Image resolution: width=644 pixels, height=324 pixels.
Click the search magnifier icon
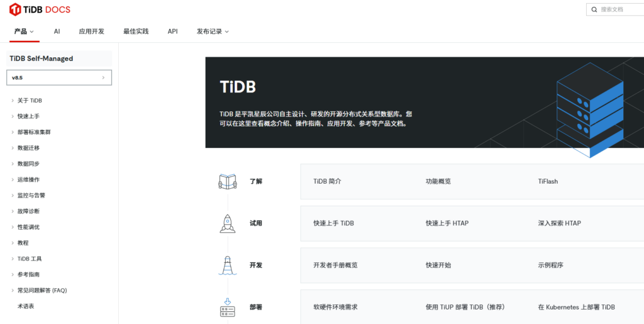pyautogui.click(x=594, y=9)
